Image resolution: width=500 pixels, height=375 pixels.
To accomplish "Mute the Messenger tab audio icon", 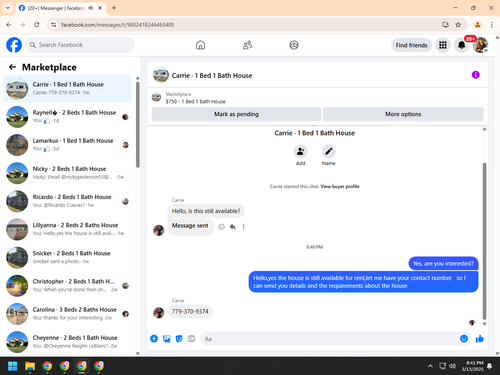I will tap(91, 8).
